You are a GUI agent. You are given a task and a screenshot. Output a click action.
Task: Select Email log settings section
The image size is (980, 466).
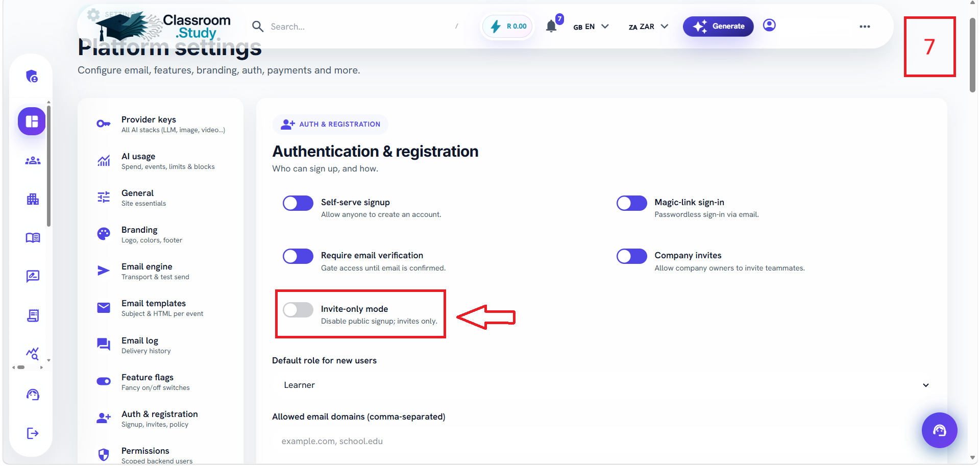[x=161, y=345]
